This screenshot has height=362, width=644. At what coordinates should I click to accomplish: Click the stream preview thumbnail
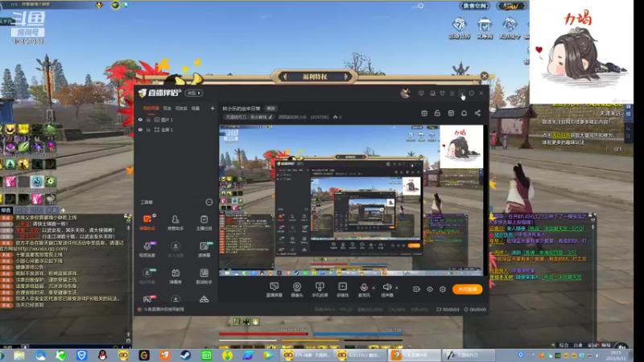pos(351,200)
